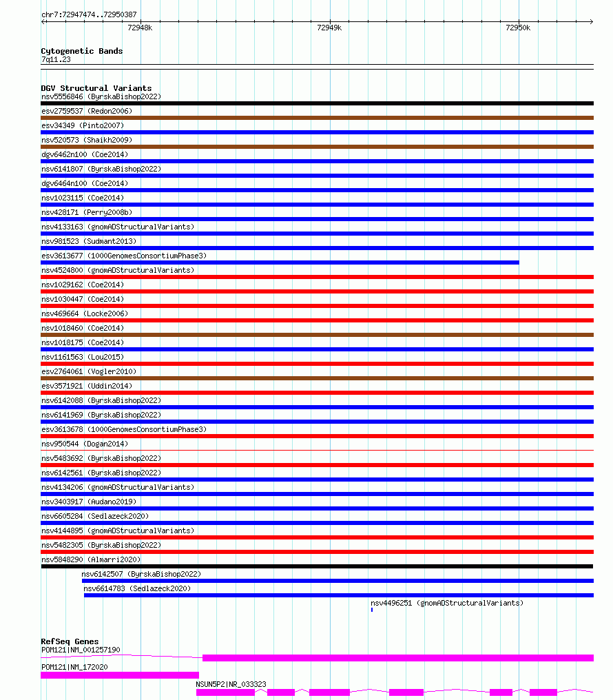The width and height of the screenshot is (613, 700).
Task: Click the RefSeq Genes track title
Action: coord(70,641)
